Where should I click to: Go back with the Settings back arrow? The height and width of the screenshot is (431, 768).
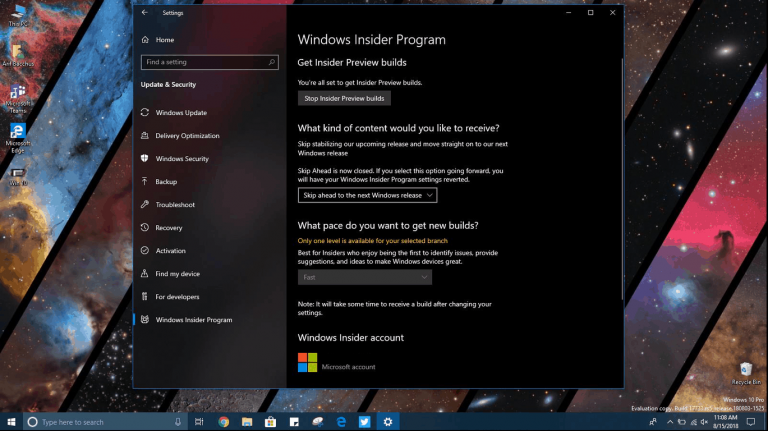pos(144,13)
